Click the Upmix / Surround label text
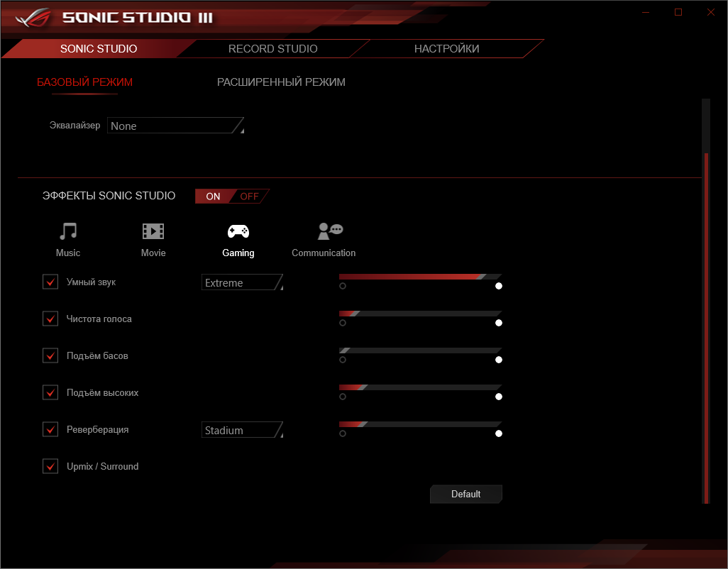The height and width of the screenshot is (569, 728). [103, 466]
